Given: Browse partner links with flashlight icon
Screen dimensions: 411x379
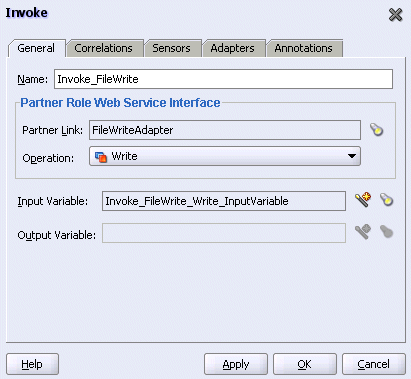Looking at the screenshot, I should coord(377,130).
